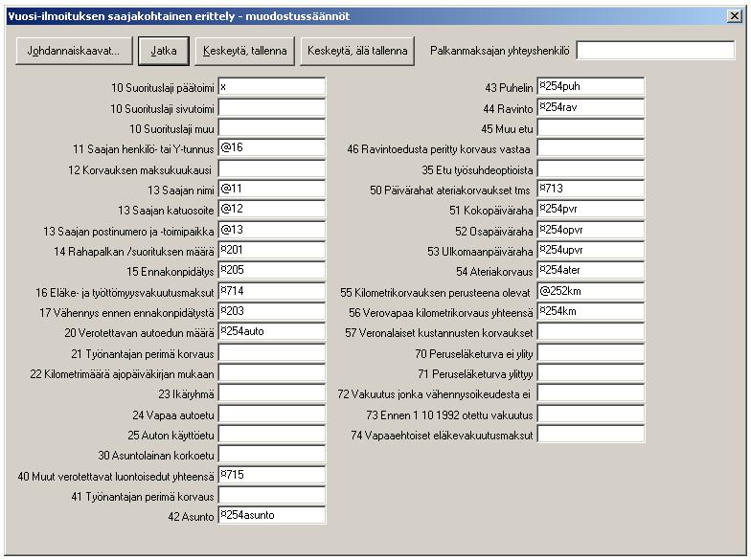The image size is (751, 560).
Task: Select 21 Työnantajan perimä korvaus field
Action: click(272, 352)
